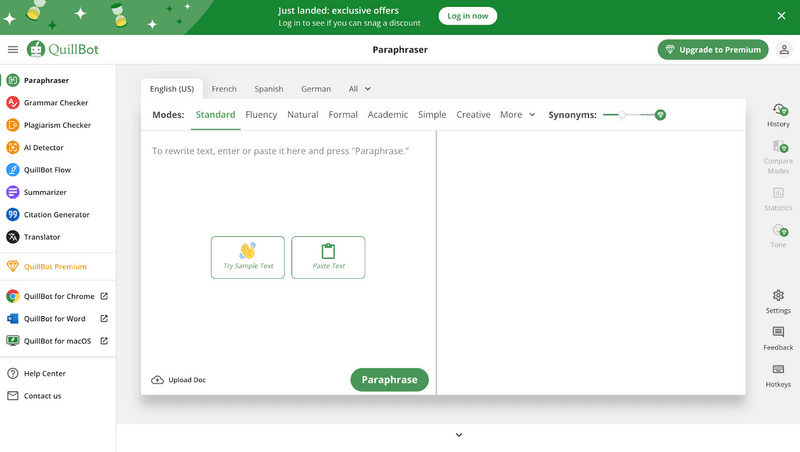Open the Summarizer tool icon

click(x=13, y=192)
